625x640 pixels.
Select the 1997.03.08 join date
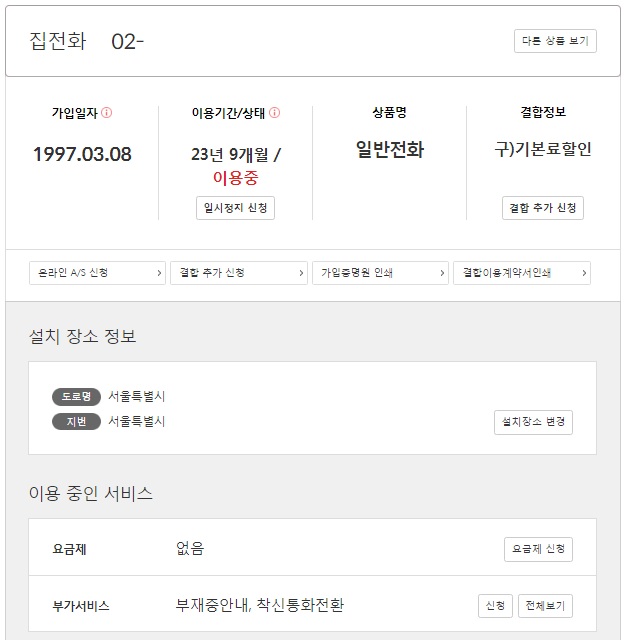coord(82,154)
